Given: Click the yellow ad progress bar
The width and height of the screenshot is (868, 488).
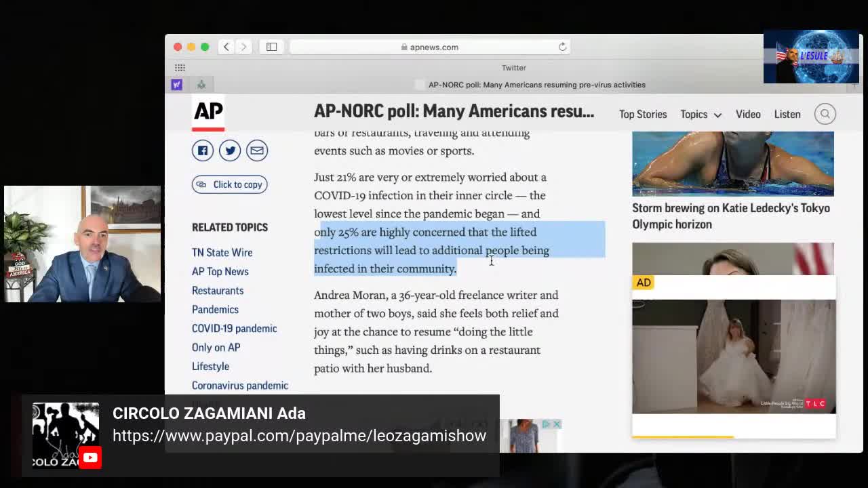Looking at the screenshot, I should tap(683, 436).
